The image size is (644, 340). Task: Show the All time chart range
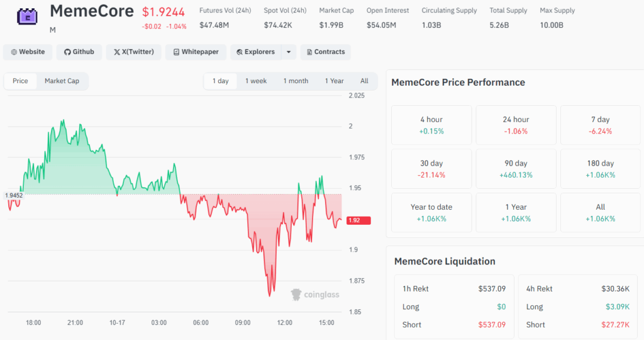pyautogui.click(x=364, y=81)
